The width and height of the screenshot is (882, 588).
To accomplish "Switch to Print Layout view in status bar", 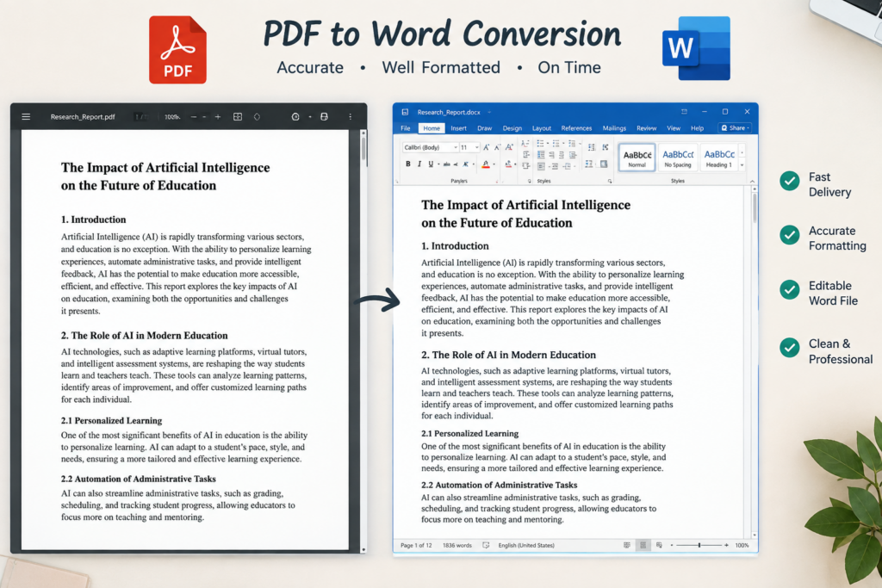I will pyautogui.click(x=643, y=545).
